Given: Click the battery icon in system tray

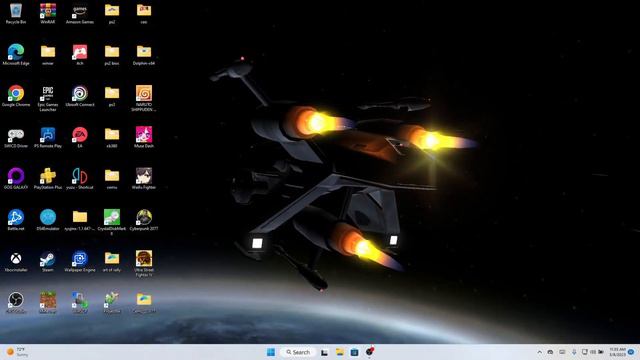Looking at the screenshot, I should [601, 352].
